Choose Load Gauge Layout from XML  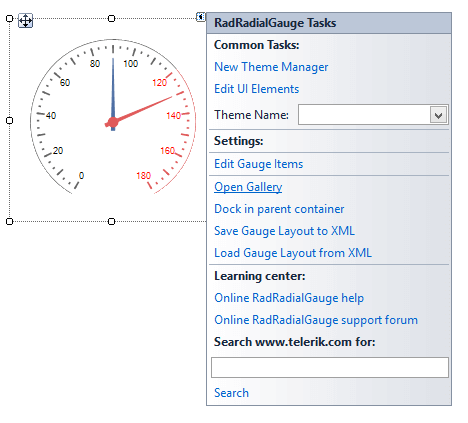[x=293, y=253]
